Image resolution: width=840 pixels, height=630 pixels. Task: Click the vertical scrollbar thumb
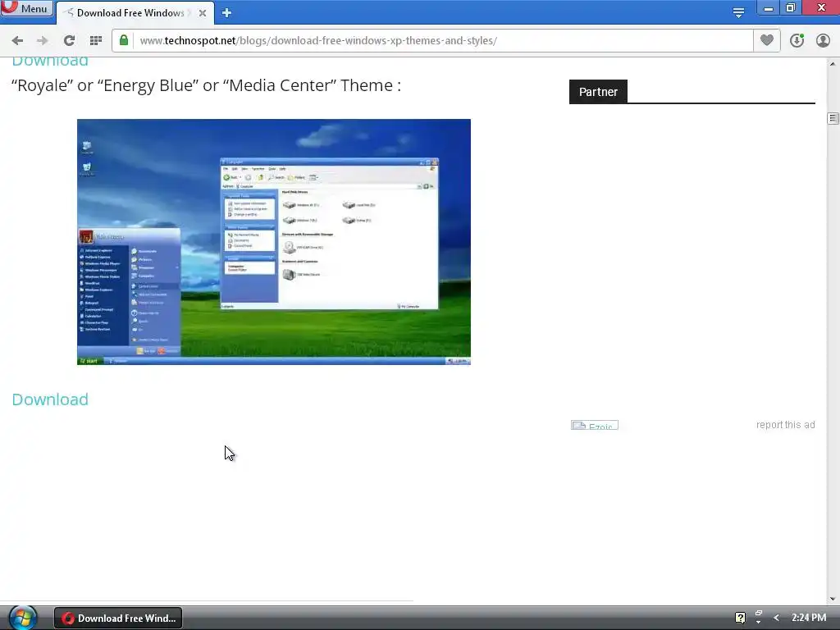(x=833, y=118)
